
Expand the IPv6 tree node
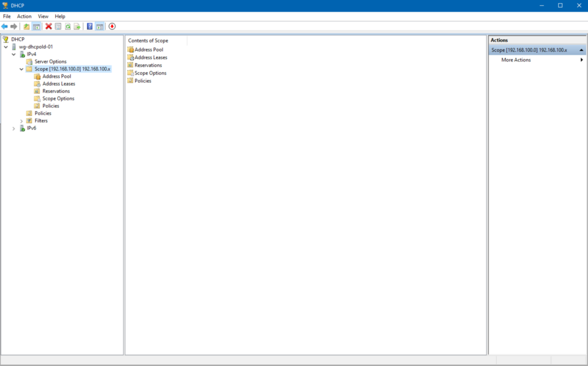(x=13, y=128)
